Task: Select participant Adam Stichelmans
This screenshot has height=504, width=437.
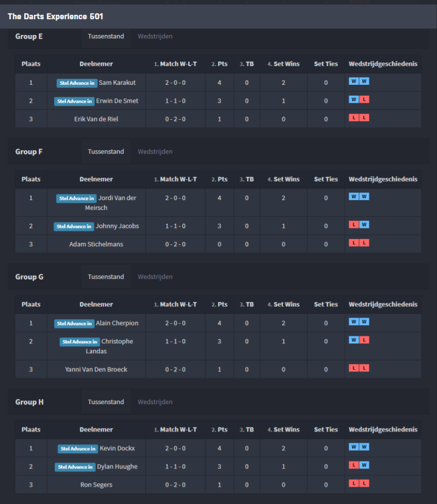Action: pos(96,244)
